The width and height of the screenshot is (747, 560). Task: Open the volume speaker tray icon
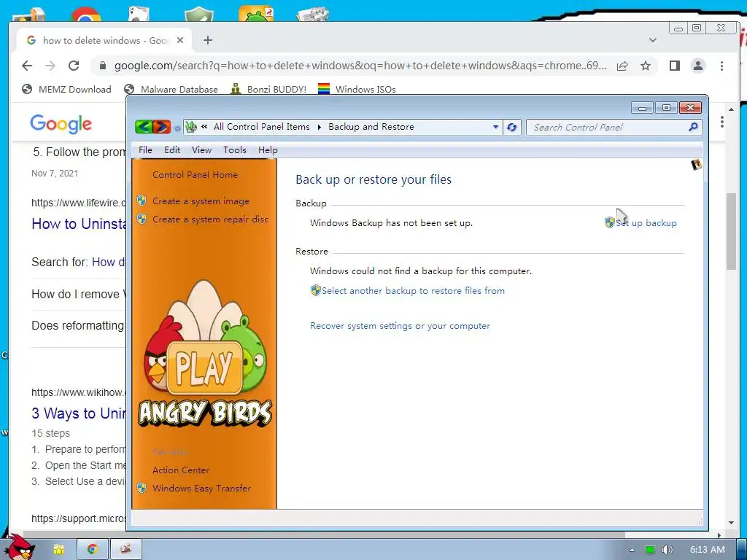[x=667, y=550]
